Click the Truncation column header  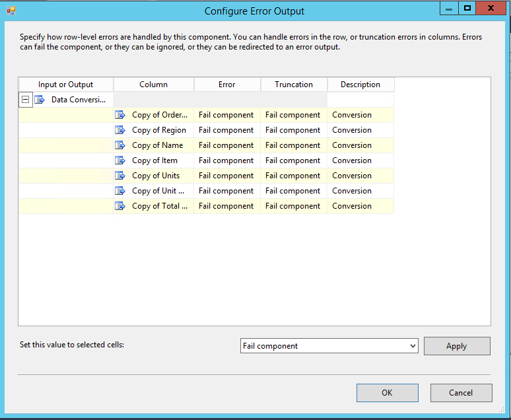[294, 85]
